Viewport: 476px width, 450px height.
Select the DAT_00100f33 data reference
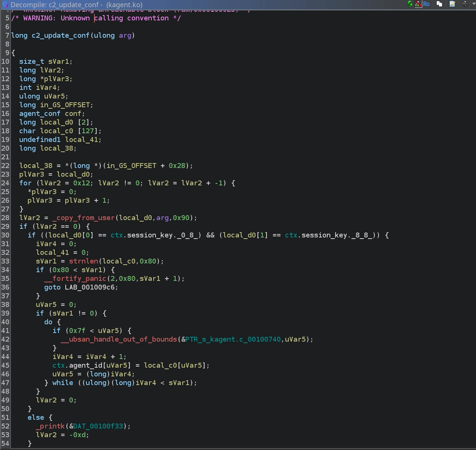tap(98, 426)
